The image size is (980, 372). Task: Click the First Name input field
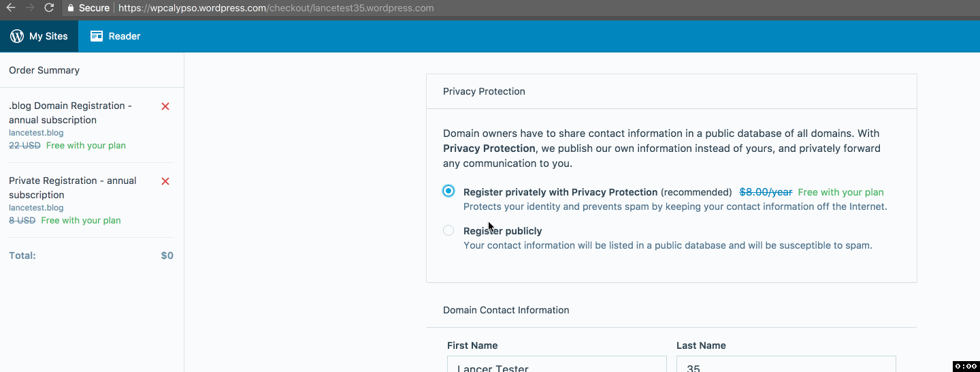(x=557, y=364)
